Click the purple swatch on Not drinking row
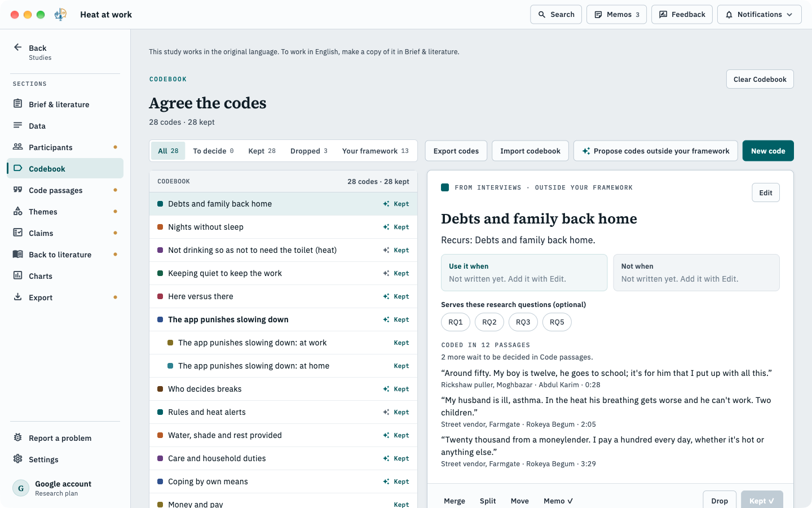Screen dimensions: 812x508 [x=160, y=250]
